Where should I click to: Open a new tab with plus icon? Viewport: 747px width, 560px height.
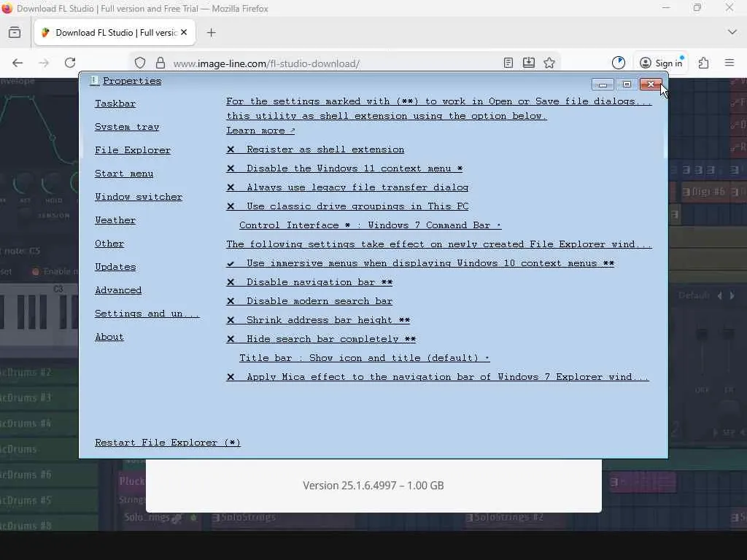[212, 32]
